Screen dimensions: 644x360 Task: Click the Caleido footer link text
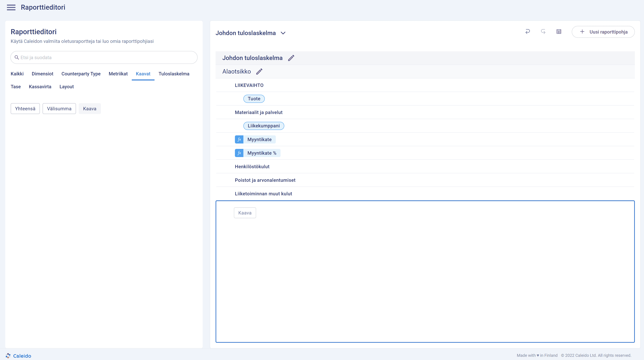(22, 356)
